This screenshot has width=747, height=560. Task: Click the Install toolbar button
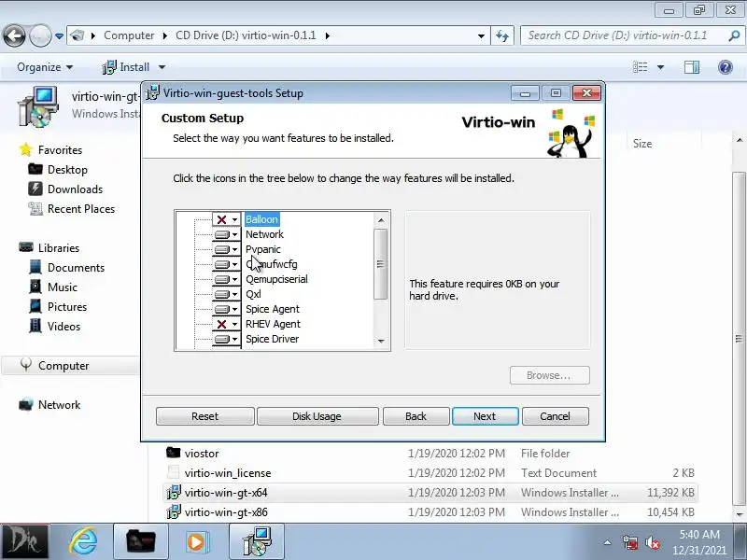[126, 67]
